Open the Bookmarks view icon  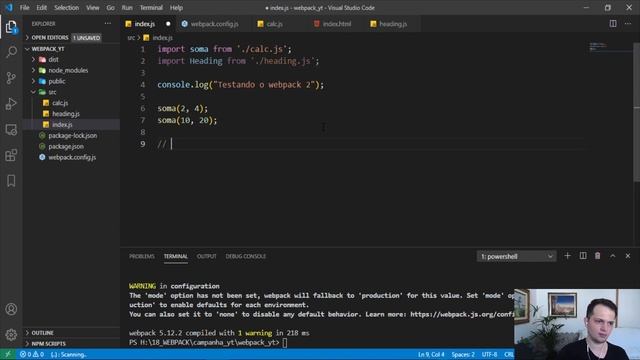(11, 180)
